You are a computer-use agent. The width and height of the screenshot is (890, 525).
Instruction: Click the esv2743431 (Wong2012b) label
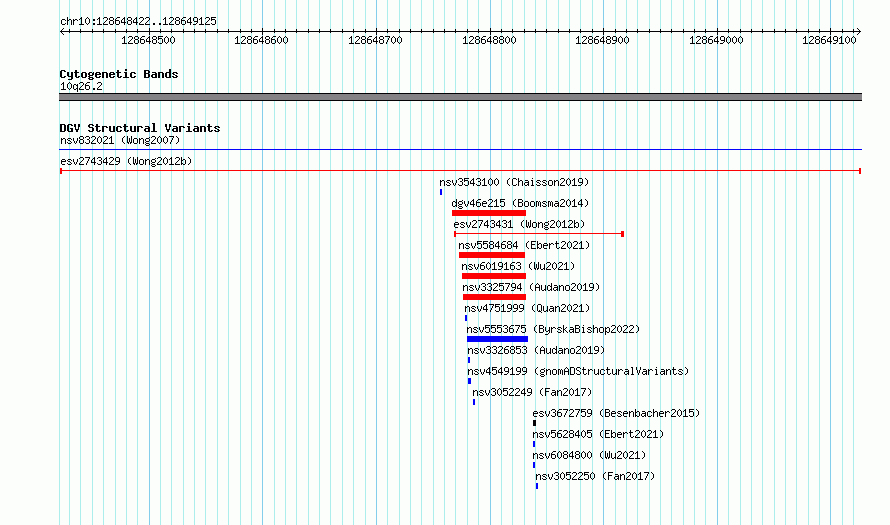pos(519,224)
